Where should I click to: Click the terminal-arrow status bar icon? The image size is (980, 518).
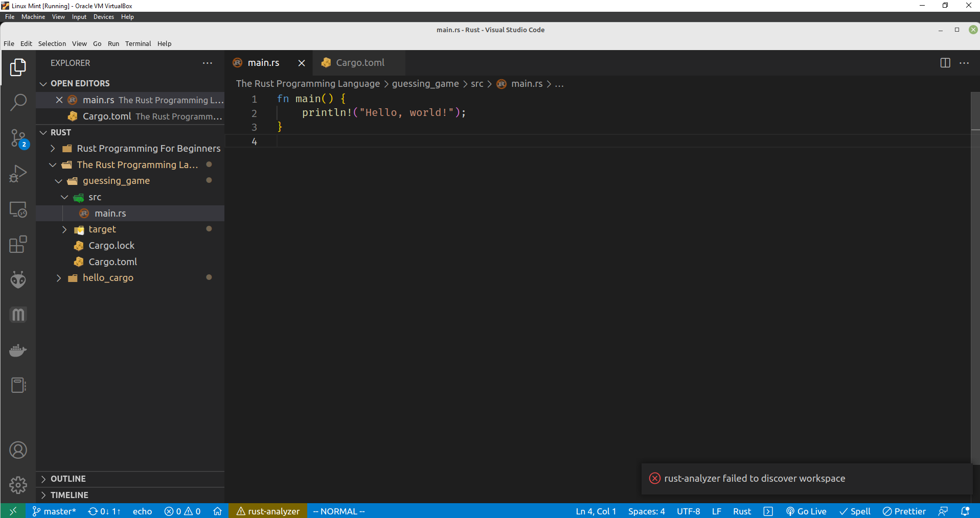coord(768,511)
